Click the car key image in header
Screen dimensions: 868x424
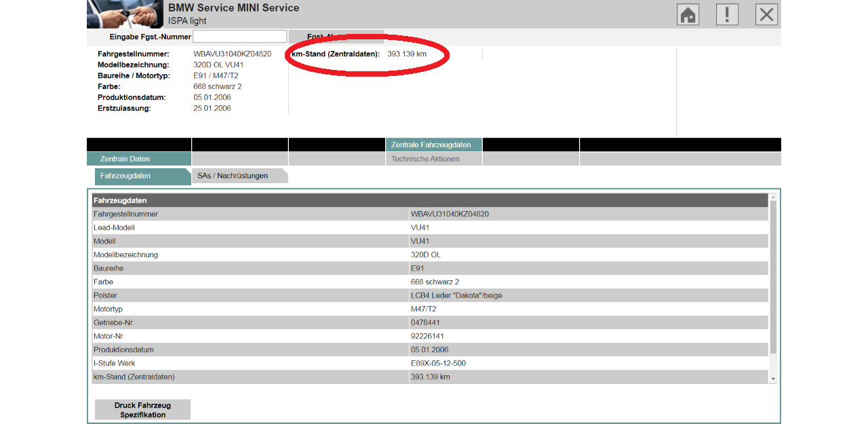(125, 14)
